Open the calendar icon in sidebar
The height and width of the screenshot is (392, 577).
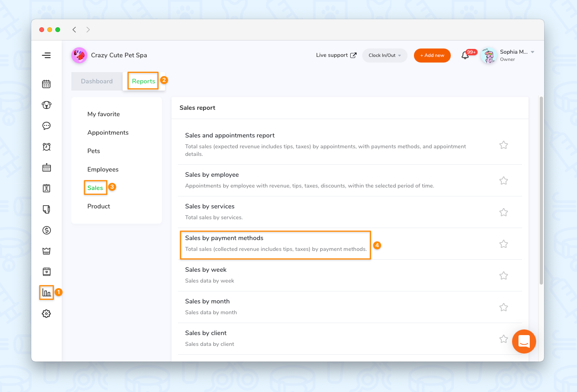(46, 84)
